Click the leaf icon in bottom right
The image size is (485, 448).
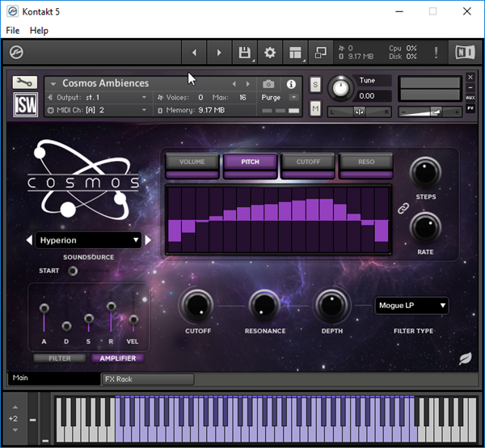466,358
